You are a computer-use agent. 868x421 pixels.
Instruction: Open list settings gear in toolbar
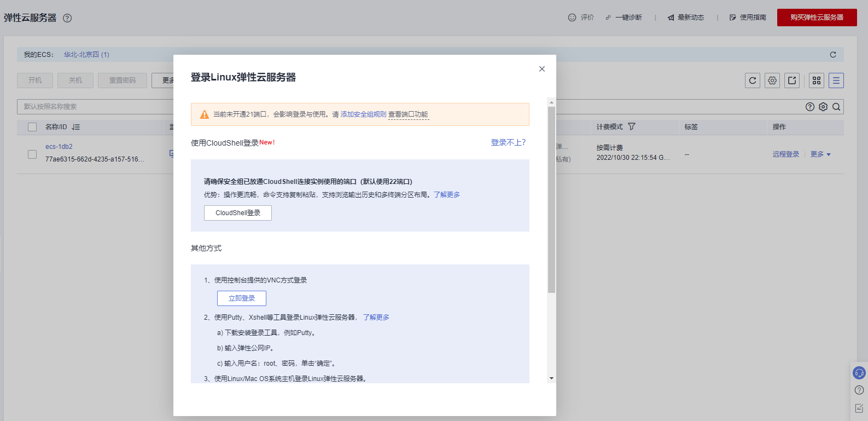tap(772, 80)
